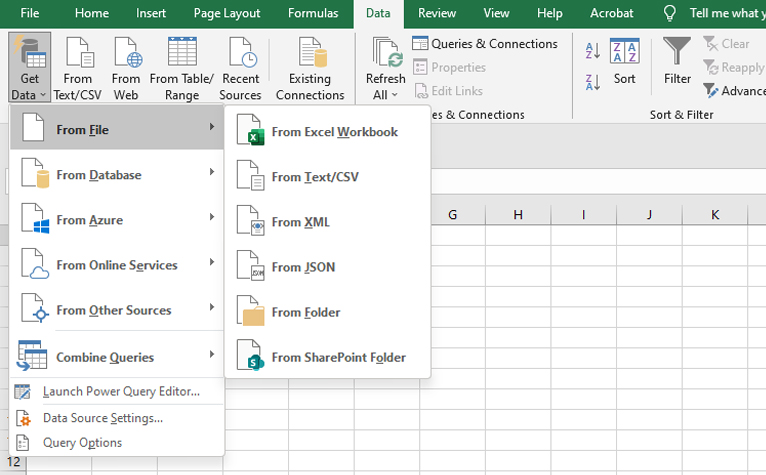Switch to the Review tab
Screen dimensions: 766x475
[x=437, y=13]
